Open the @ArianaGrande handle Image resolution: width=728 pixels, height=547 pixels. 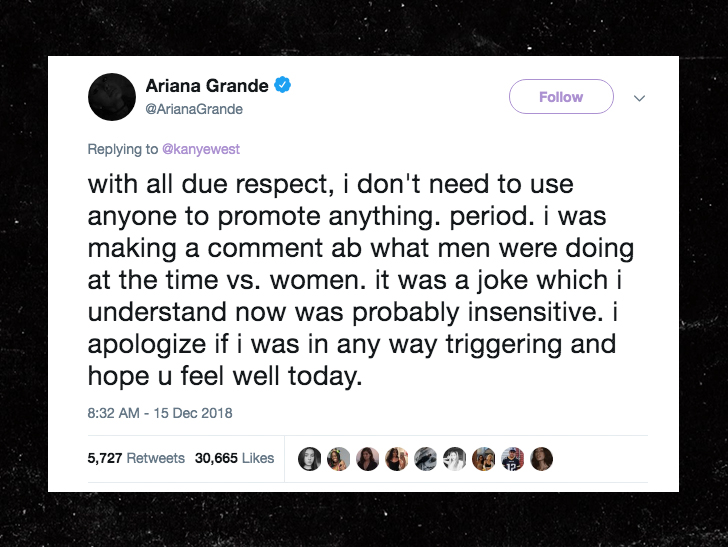point(194,109)
